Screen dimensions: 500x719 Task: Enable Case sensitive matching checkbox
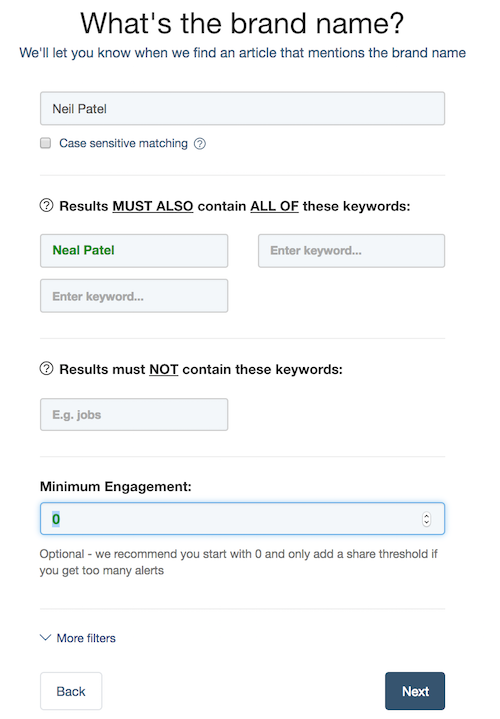pyautogui.click(x=45, y=143)
